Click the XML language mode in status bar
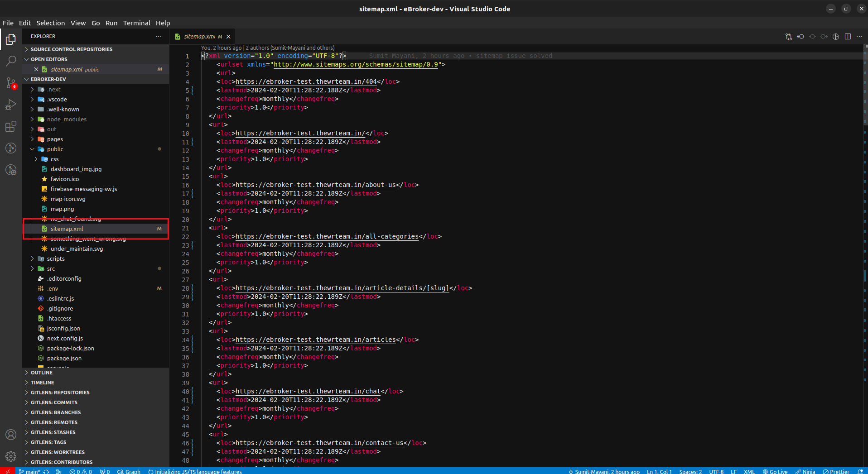The height and width of the screenshot is (474, 868). click(749, 471)
